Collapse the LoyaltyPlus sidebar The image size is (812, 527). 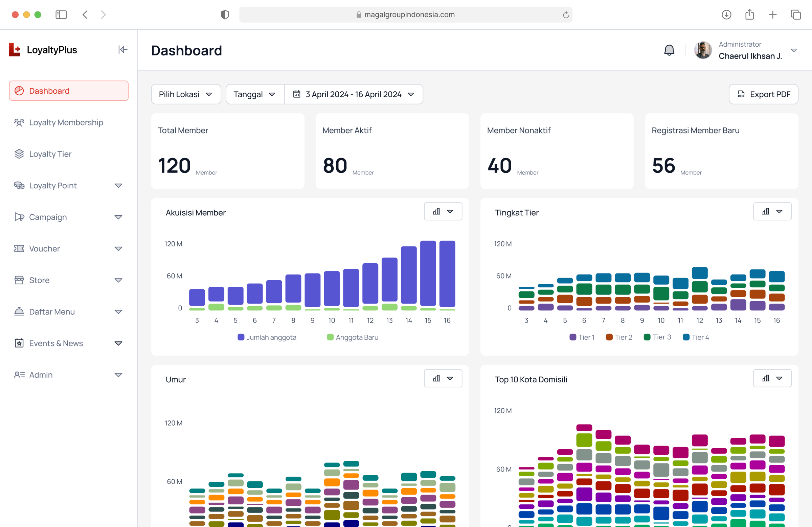(123, 50)
